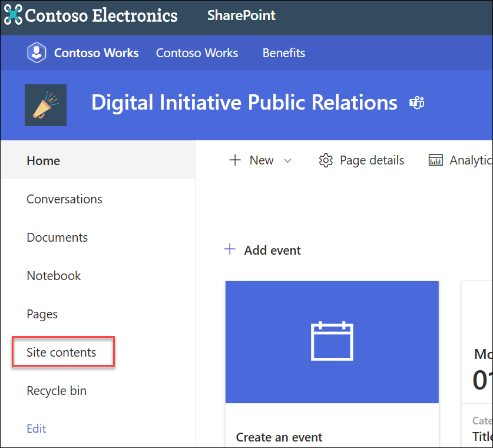Open the Benefits navigation item
This screenshot has width=493, height=448.
(283, 52)
